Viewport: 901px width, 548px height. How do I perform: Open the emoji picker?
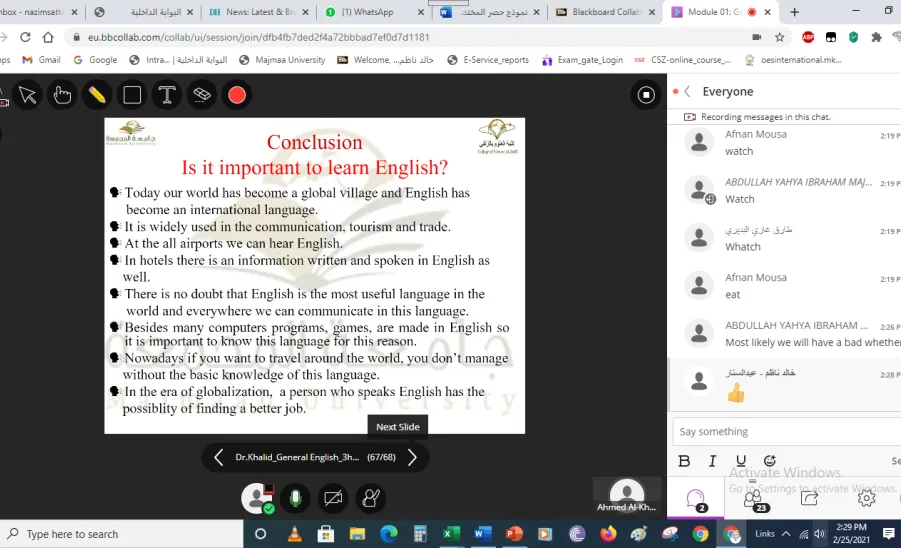click(x=769, y=461)
